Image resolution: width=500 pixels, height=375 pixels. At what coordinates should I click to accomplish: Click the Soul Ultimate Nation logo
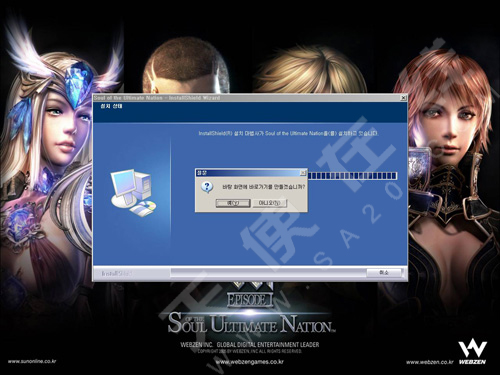[x=251, y=323]
